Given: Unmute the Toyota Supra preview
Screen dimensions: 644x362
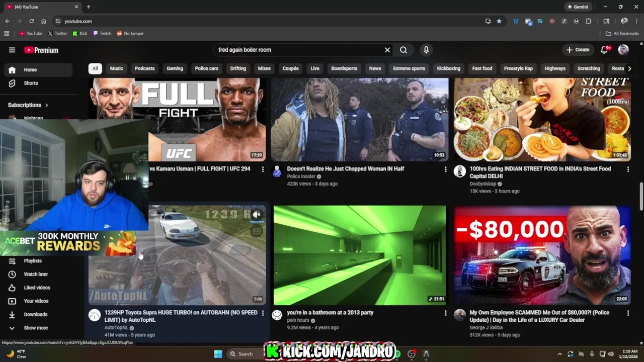Looking at the screenshot, I should (x=257, y=215).
